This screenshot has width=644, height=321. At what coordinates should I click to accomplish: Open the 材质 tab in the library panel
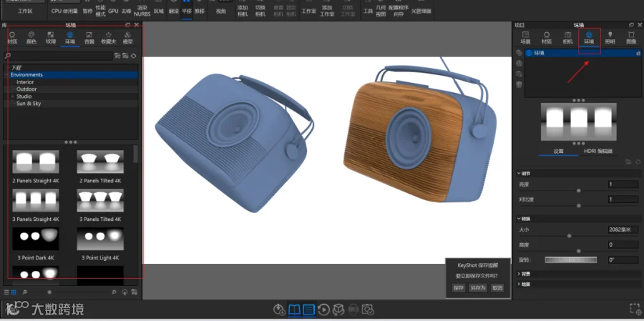(12, 38)
